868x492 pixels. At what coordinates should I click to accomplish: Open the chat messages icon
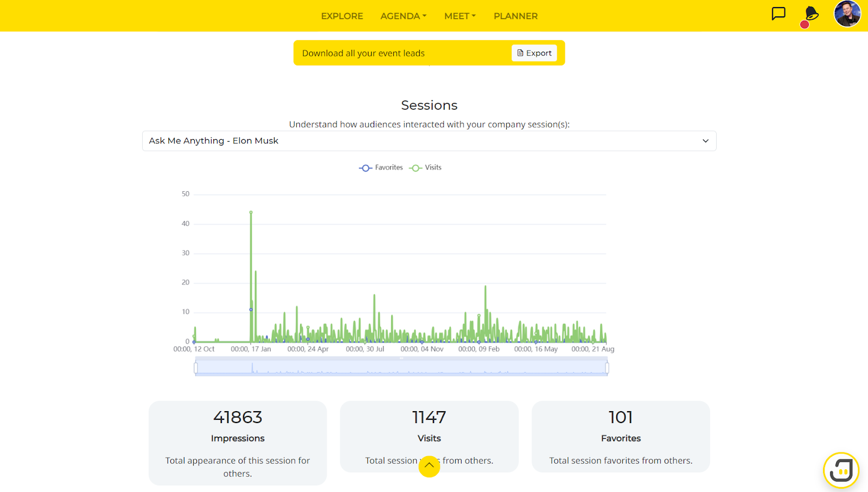coord(778,14)
